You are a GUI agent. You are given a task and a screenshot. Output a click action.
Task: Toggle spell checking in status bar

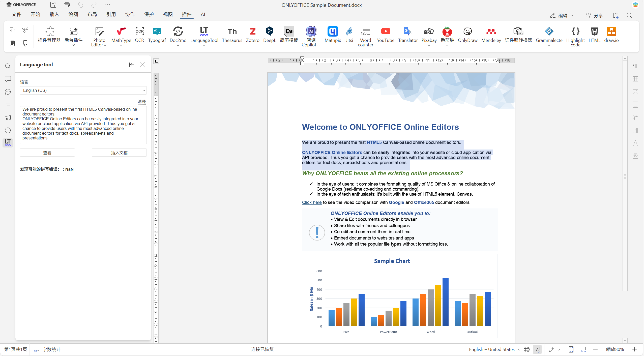click(537, 349)
